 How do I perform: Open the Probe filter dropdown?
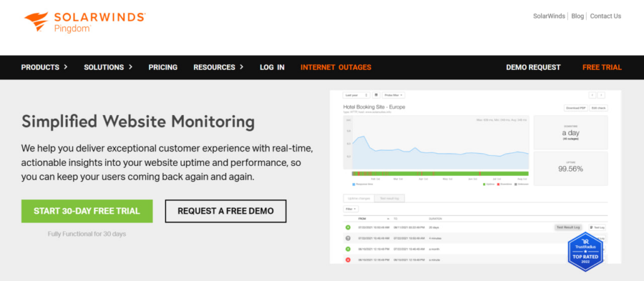[x=394, y=95]
